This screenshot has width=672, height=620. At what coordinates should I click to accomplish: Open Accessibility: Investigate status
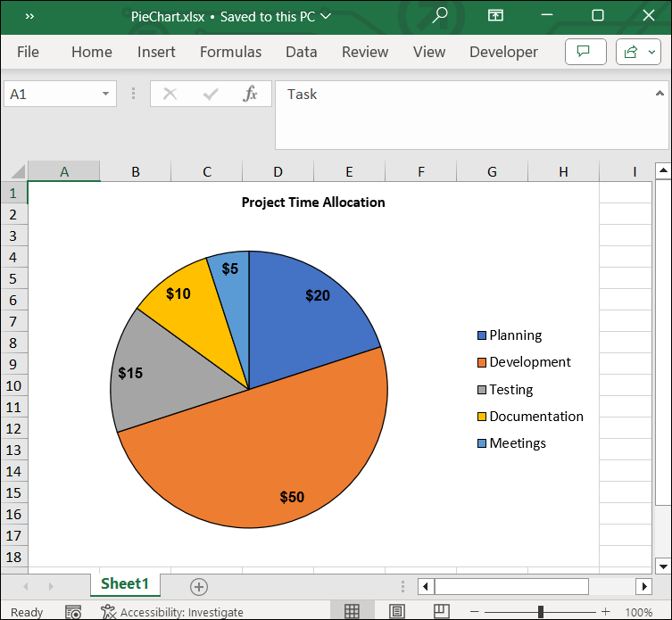[x=172, y=612]
